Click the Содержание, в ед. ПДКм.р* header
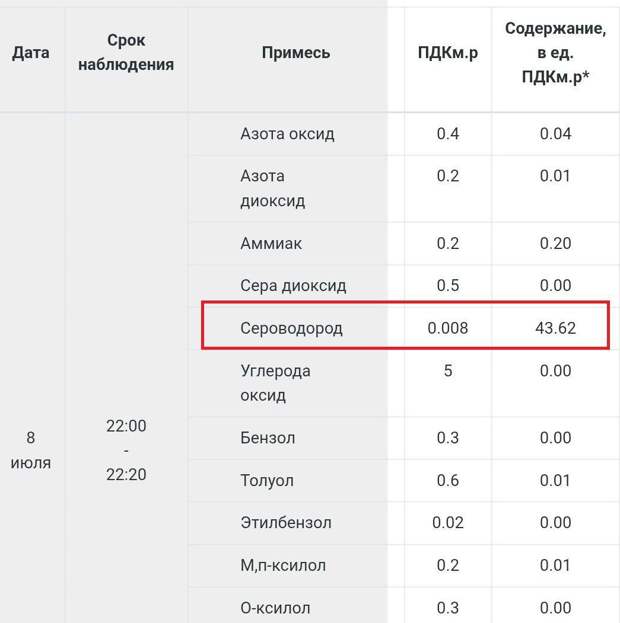The width and height of the screenshot is (620, 623). click(x=555, y=53)
